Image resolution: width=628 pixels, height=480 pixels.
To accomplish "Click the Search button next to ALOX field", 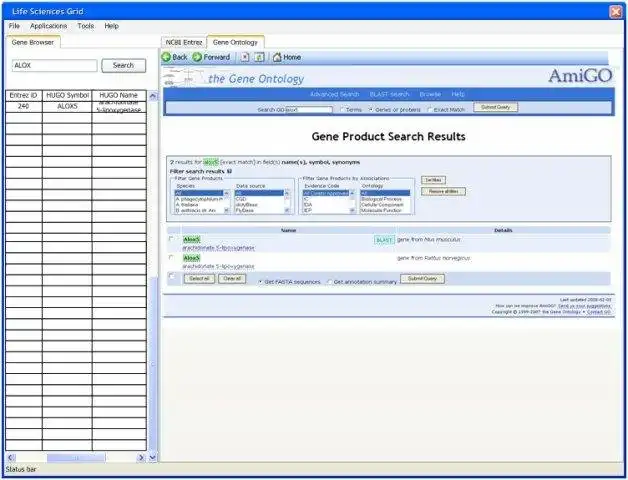I will click(x=123, y=65).
